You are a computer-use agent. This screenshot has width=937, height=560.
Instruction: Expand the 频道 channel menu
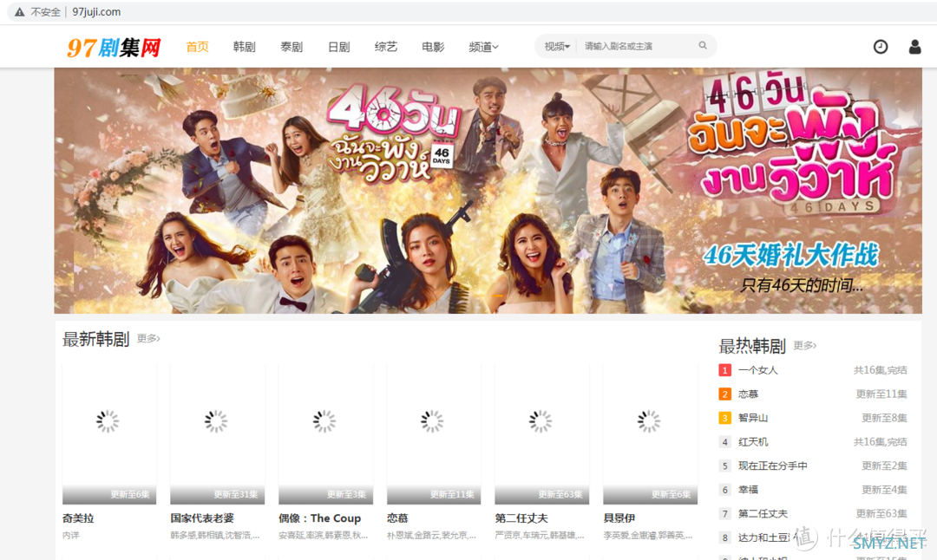483,47
